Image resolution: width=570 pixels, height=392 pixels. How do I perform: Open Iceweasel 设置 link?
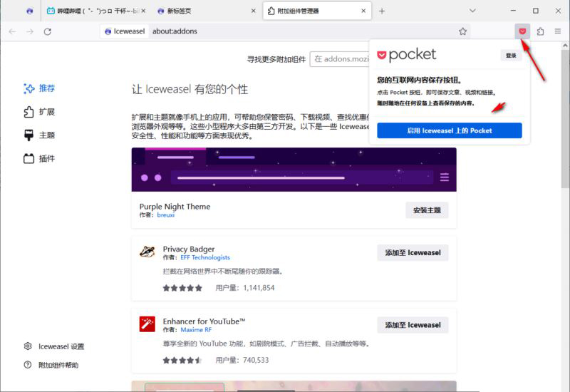[61, 346]
